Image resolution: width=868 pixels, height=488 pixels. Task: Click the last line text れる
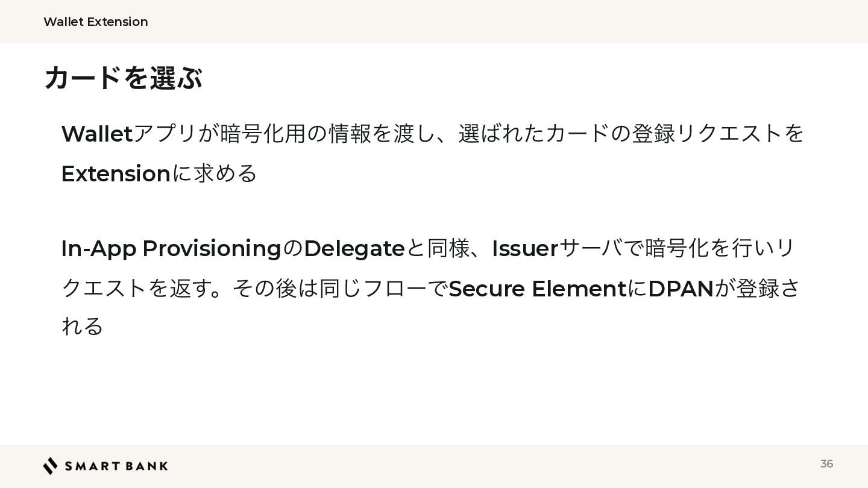tap(83, 326)
